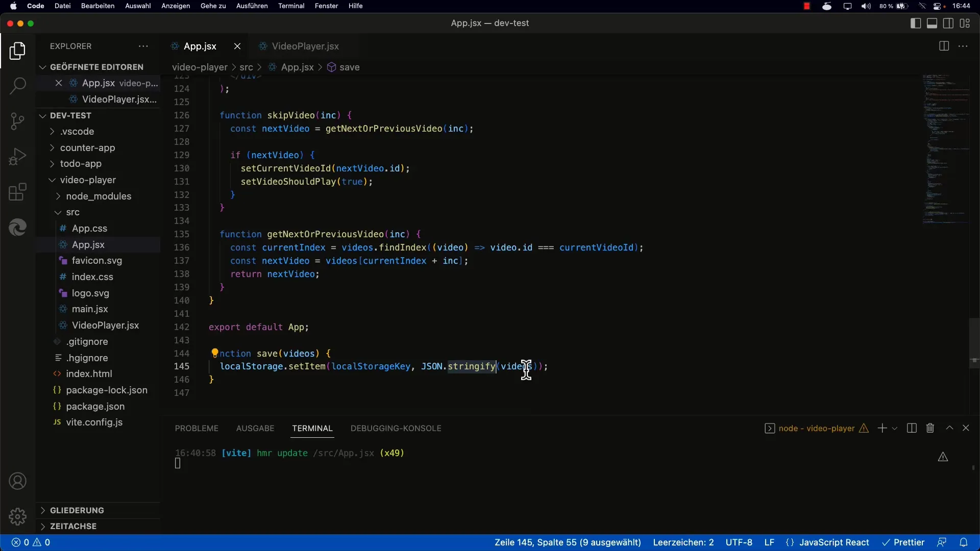Viewport: 980px width, 551px height.
Task: Open the Explorer view in activity bar
Action: (17, 51)
